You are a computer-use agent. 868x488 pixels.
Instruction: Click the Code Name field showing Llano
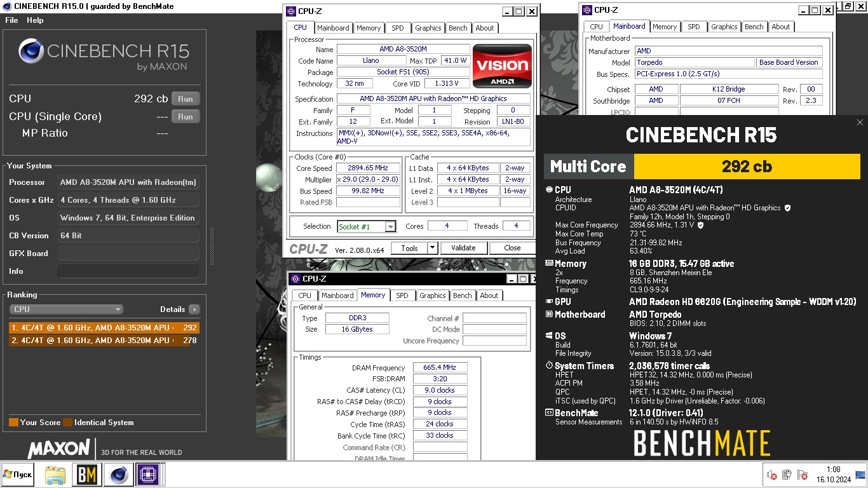pyautogui.click(x=371, y=61)
